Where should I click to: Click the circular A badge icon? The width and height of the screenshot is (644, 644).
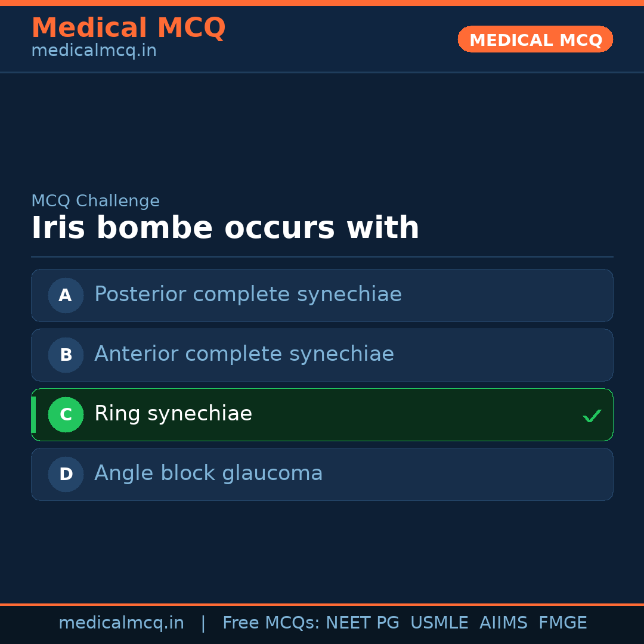[66, 295]
